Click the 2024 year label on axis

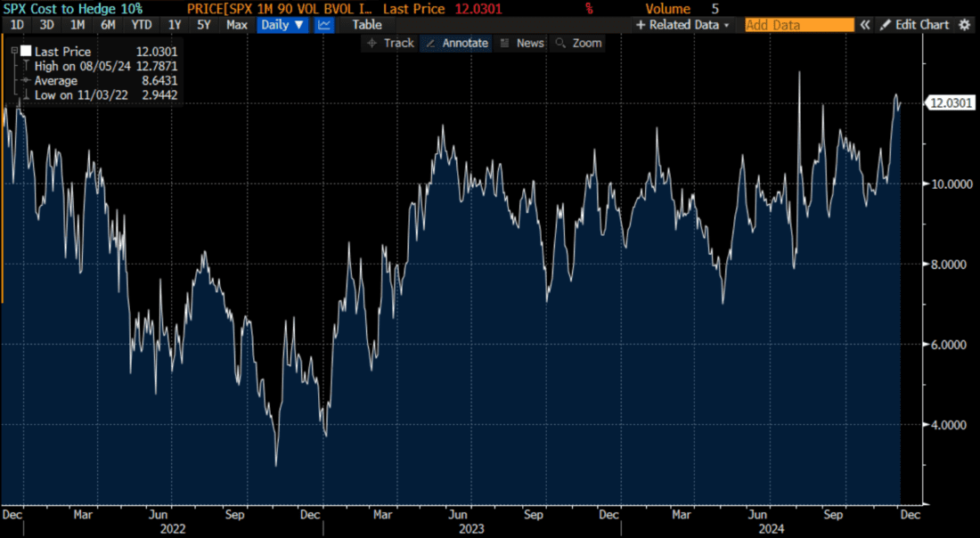tap(771, 529)
